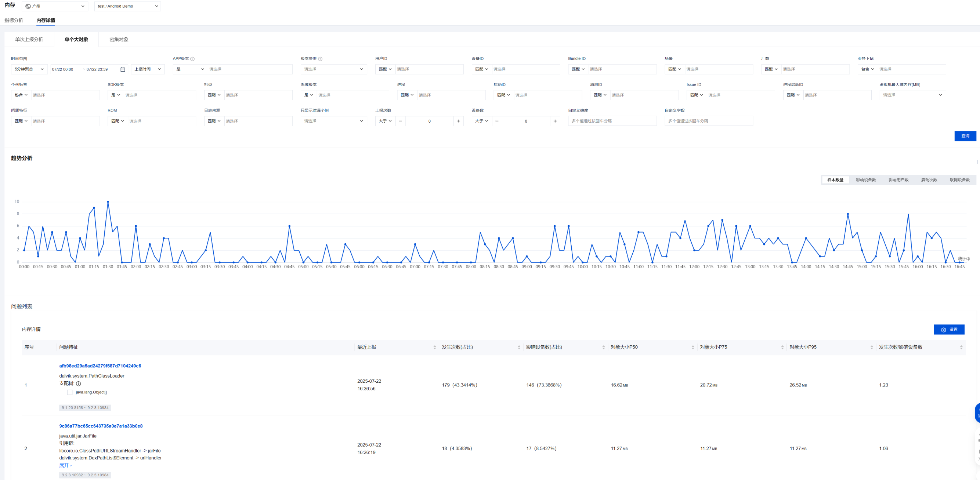This screenshot has width=980, height=480.
Task: Select 影响设备数 chart metric toggle
Action: tap(866, 180)
